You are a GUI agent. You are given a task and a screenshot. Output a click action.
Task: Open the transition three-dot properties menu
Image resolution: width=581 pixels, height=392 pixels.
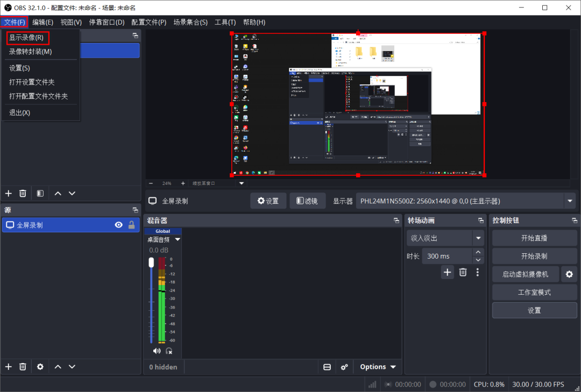click(x=477, y=272)
